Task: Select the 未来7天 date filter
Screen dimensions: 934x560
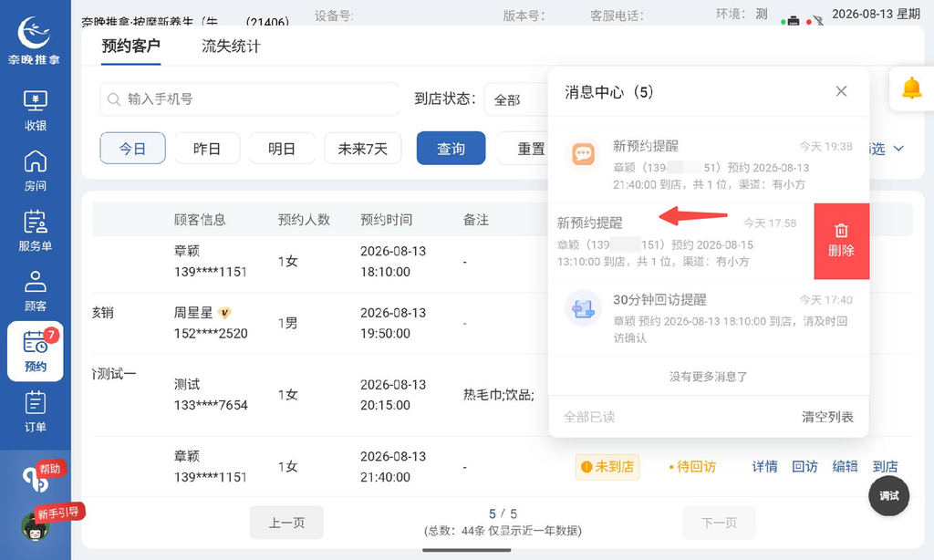Action: tap(363, 149)
